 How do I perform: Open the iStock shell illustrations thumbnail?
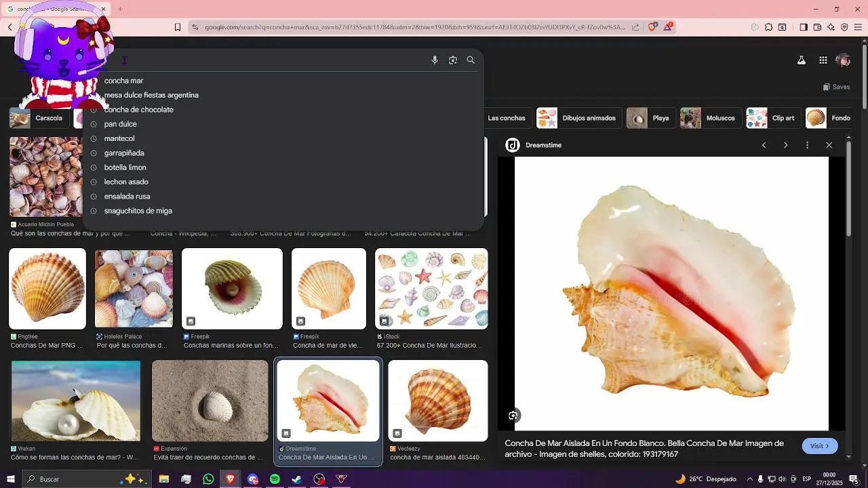click(431, 289)
